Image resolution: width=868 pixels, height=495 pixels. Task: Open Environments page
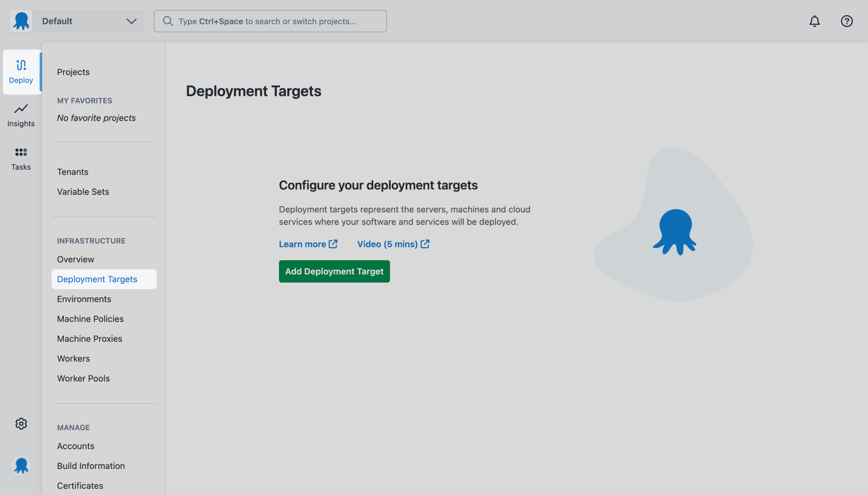pos(84,299)
